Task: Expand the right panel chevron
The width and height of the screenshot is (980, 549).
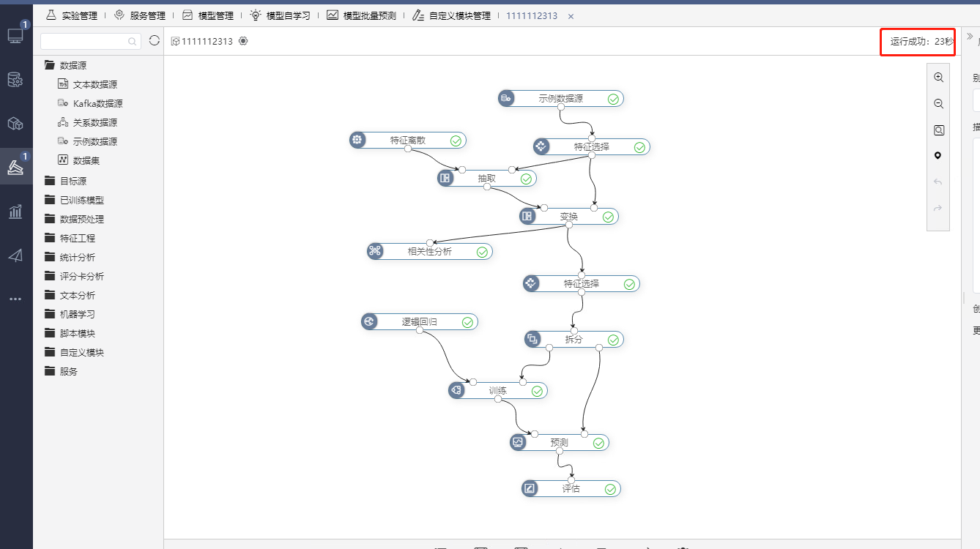Action: 970,35
